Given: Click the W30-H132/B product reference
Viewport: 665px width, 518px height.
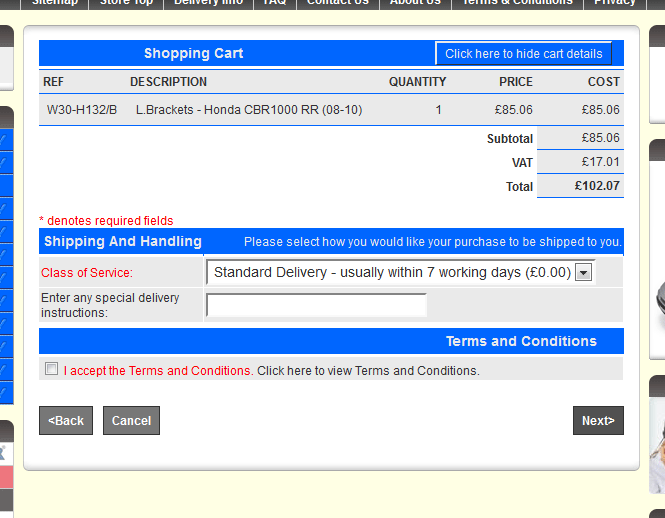Looking at the screenshot, I should (82, 110).
